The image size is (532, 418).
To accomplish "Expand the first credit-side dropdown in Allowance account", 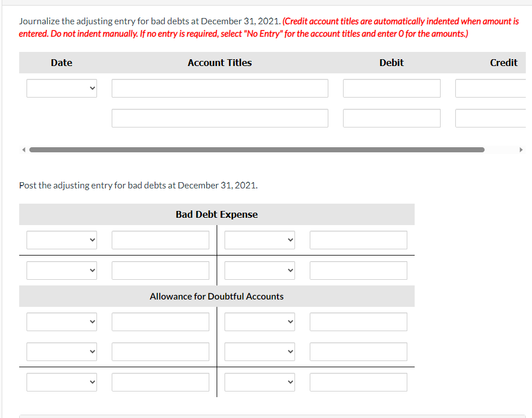I will coord(260,322).
